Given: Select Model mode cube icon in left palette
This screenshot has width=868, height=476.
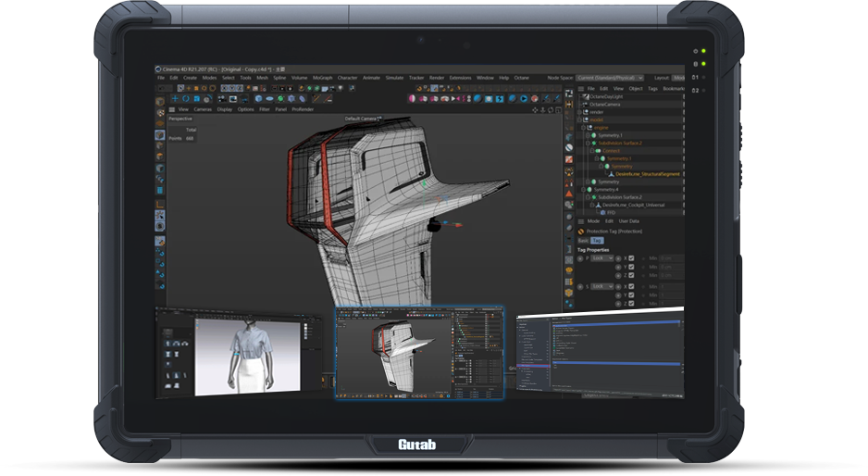Looking at the screenshot, I should click(x=160, y=135).
